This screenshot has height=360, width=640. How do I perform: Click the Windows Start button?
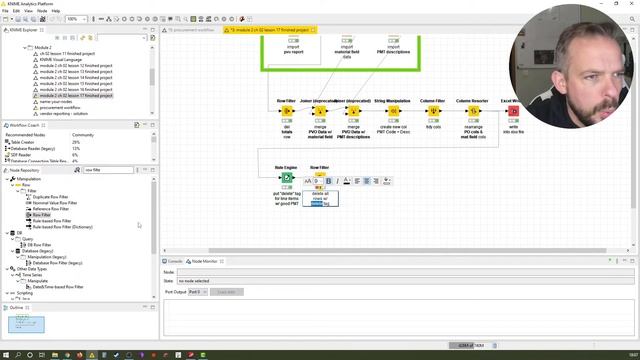(x=6, y=355)
